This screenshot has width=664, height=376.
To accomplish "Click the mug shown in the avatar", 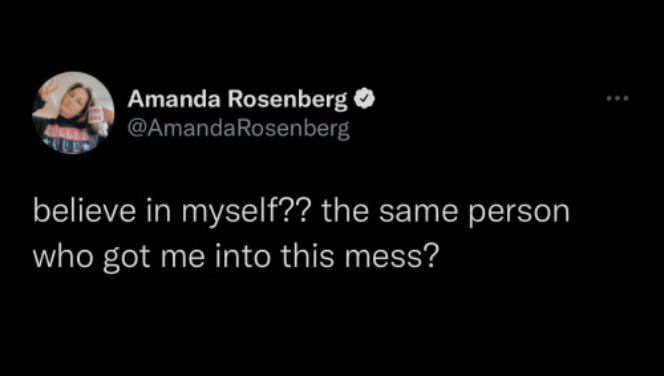I will coord(97,113).
